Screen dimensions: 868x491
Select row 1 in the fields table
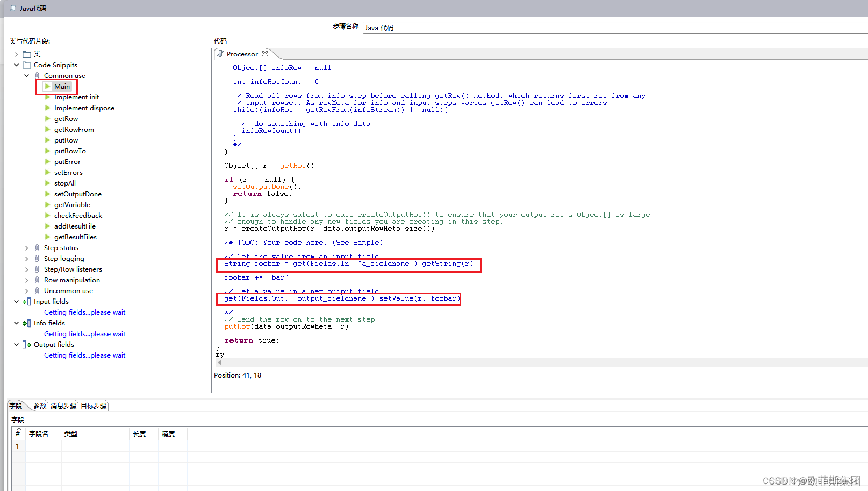point(17,446)
